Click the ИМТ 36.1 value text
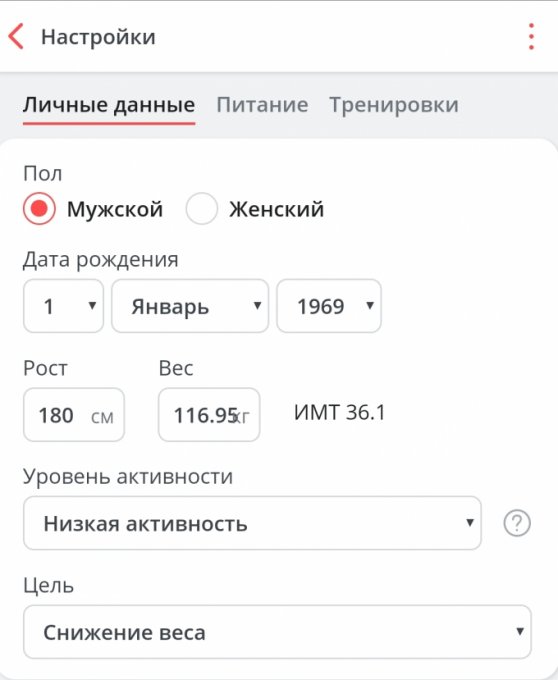The width and height of the screenshot is (558, 680). pos(339,412)
